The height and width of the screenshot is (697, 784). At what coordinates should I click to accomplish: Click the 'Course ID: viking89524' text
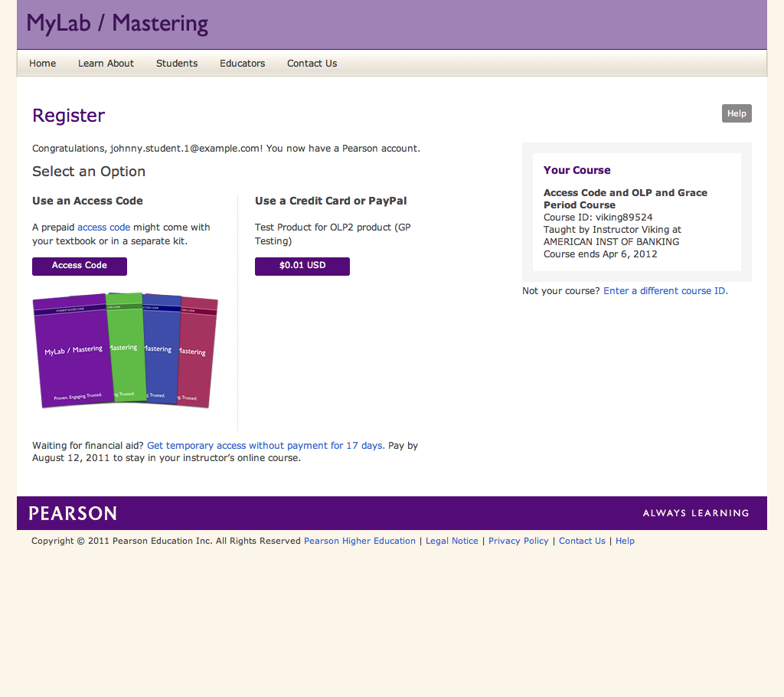click(598, 218)
